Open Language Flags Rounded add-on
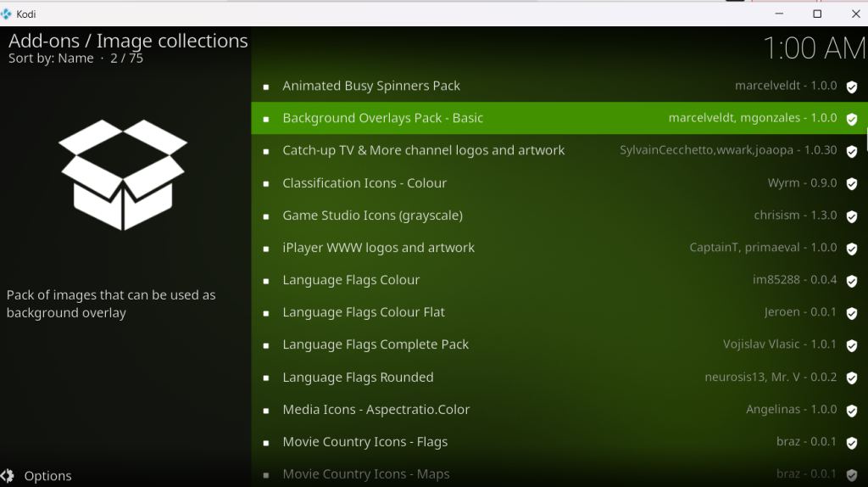This screenshot has height=487, width=868. coord(559,377)
